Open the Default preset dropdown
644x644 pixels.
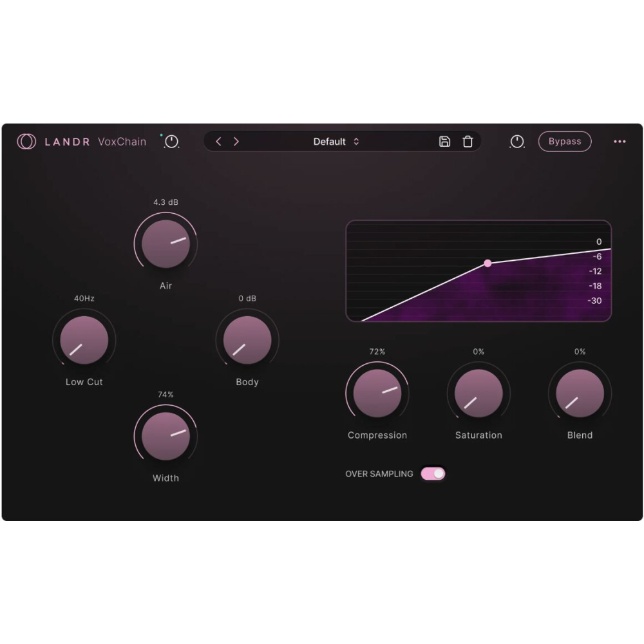336,142
